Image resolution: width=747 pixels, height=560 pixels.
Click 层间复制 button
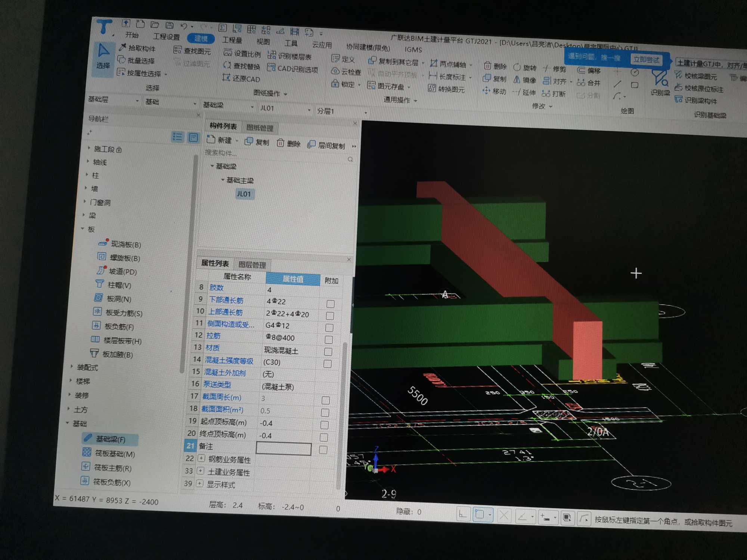tap(326, 145)
